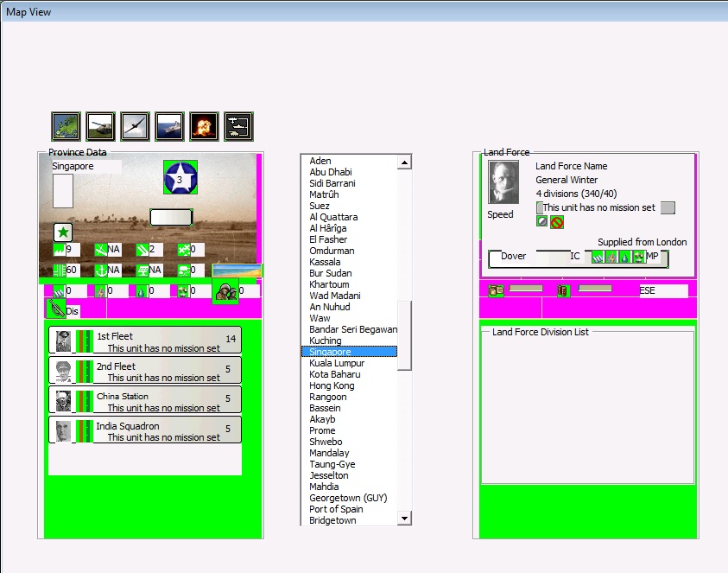Select the India Squadron unit entry
This screenshot has height=573, width=728.
[145, 430]
